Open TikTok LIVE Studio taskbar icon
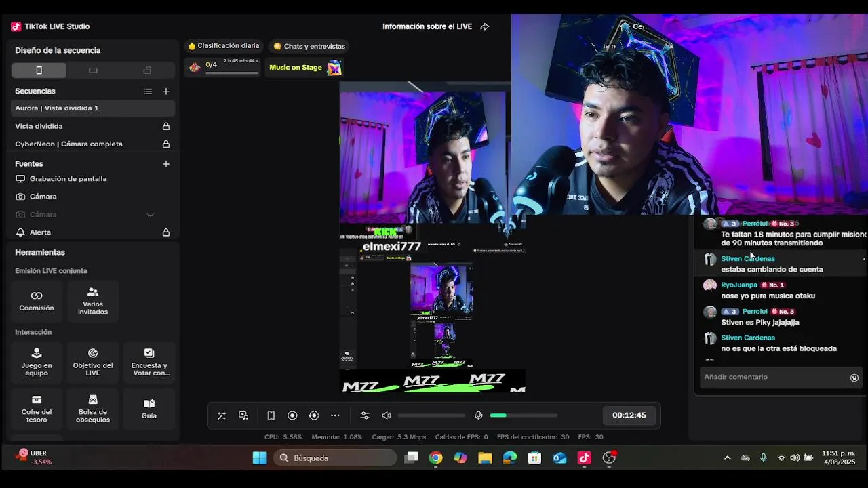Image resolution: width=868 pixels, height=488 pixels. [585, 458]
